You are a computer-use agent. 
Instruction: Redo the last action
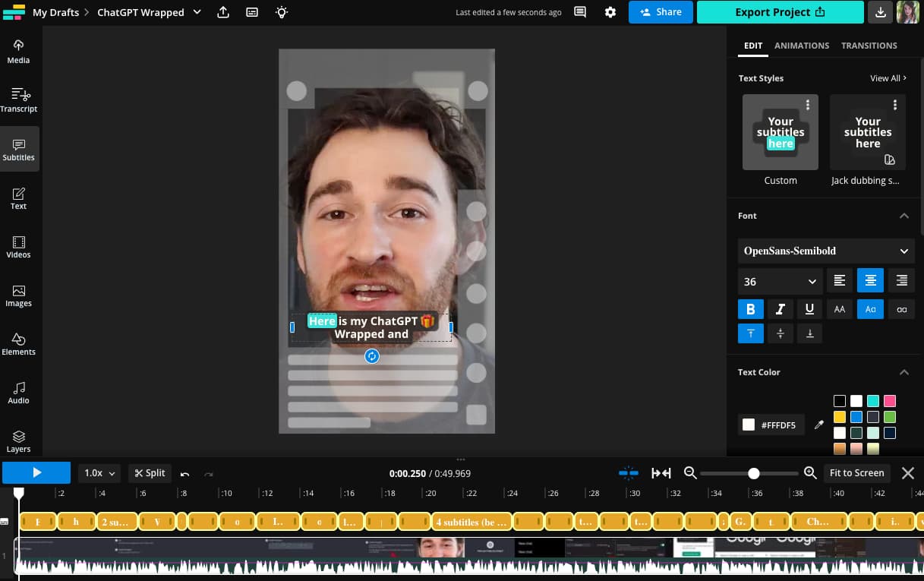(x=209, y=473)
